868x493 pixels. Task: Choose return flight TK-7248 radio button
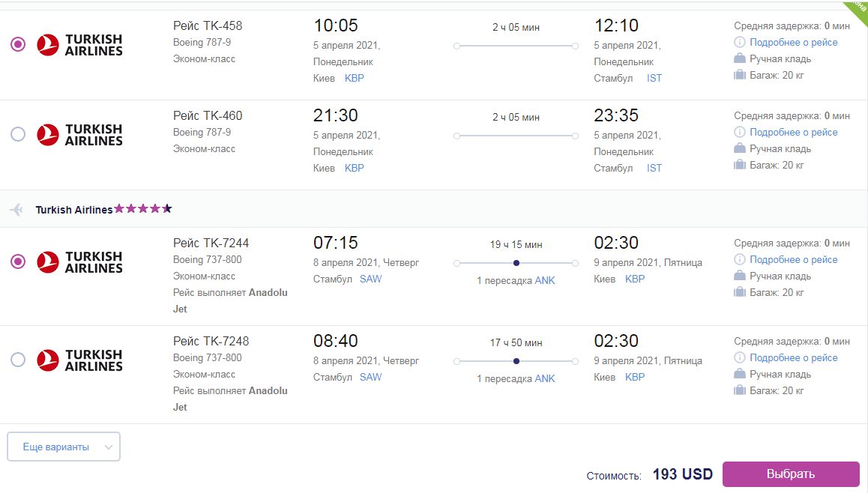click(x=18, y=360)
